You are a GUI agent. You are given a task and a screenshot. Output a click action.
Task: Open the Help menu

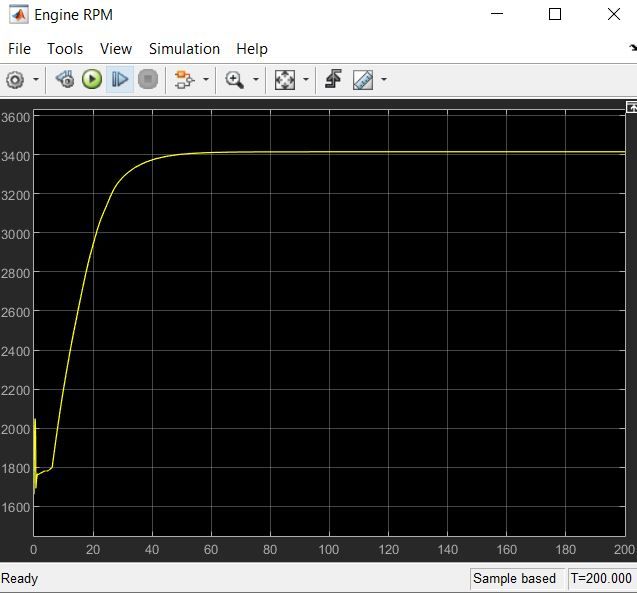point(252,48)
